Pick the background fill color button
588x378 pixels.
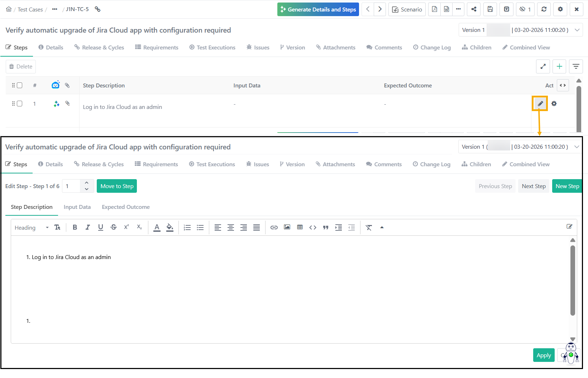coord(170,228)
